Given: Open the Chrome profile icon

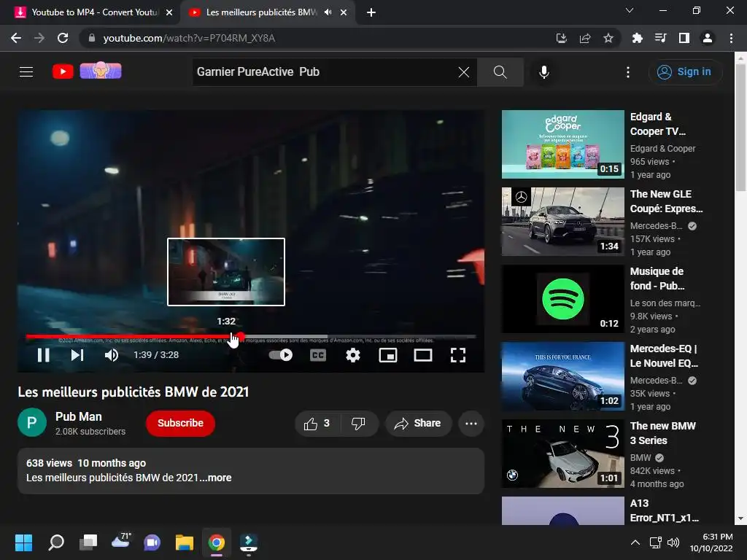Looking at the screenshot, I should click(x=708, y=38).
